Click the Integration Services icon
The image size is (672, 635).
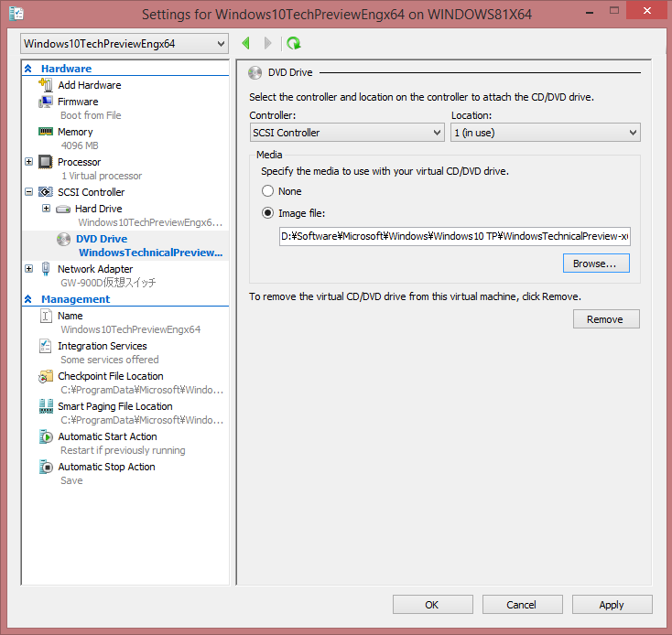(x=46, y=346)
